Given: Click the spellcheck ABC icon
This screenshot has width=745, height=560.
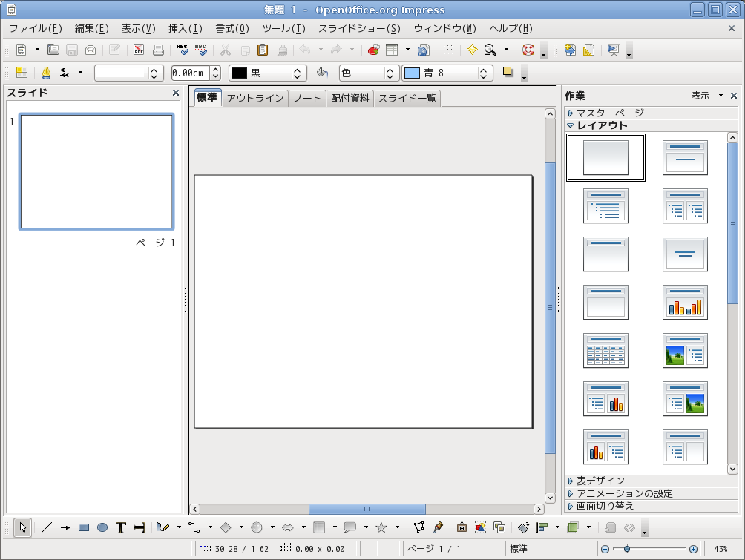Looking at the screenshot, I should pyautogui.click(x=182, y=50).
